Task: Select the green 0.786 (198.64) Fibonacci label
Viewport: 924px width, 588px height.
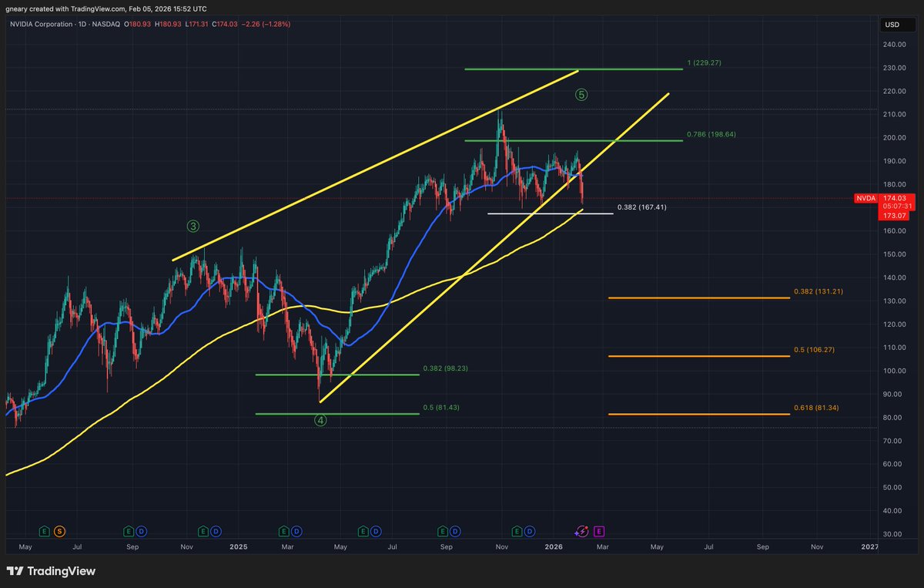Action: (712, 134)
